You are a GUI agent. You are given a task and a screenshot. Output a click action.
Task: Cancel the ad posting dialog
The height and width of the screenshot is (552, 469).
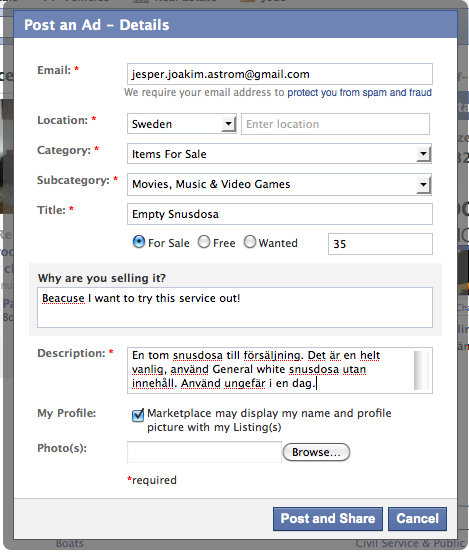pyautogui.click(x=417, y=519)
